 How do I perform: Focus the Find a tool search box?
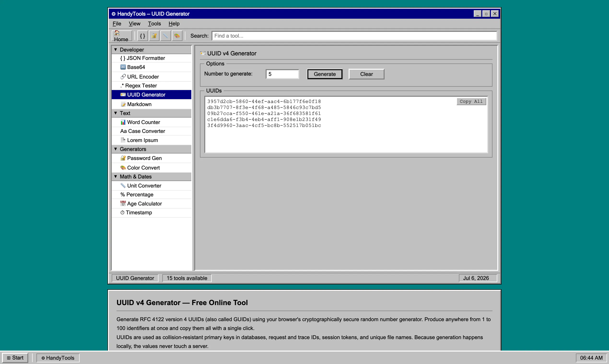point(354,36)
